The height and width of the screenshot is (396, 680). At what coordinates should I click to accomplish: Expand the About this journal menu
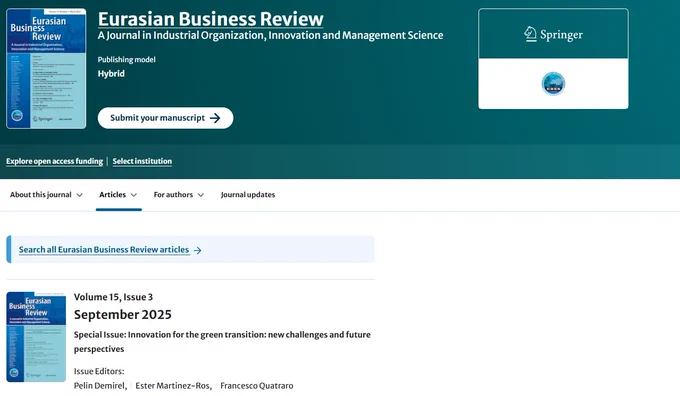pyautogui.click(x=46, y=195)
